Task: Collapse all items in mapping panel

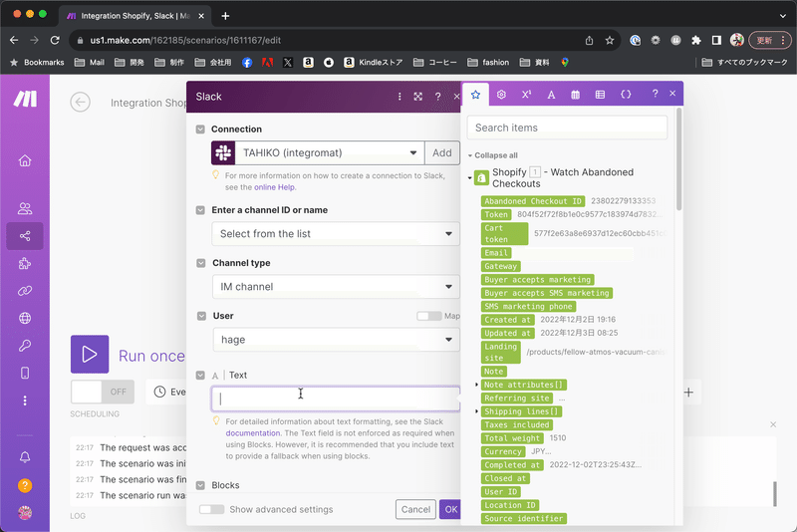Action: (x=493, y=155)
